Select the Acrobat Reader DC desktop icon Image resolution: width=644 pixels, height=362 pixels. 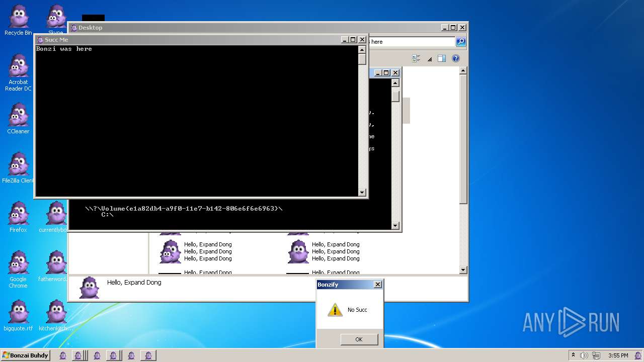tap(19, 72)
